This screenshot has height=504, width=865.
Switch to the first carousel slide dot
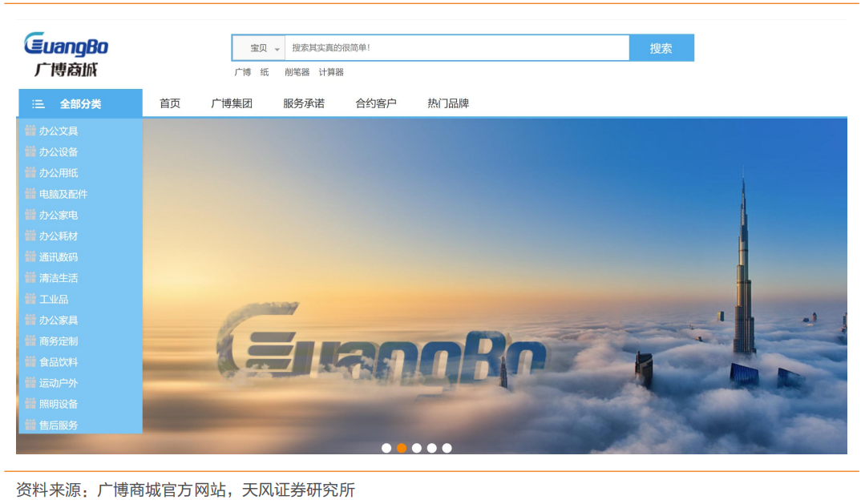386,448
